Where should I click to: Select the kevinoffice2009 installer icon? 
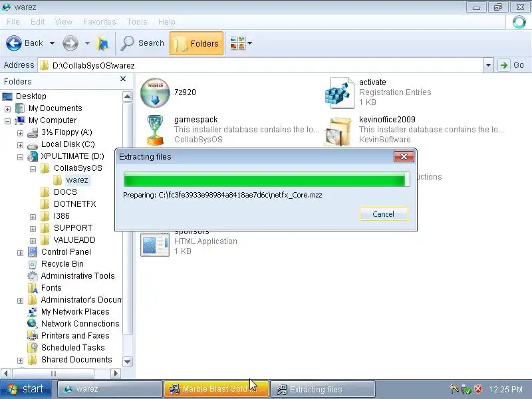pyautogui.click(x=338, y=131)
